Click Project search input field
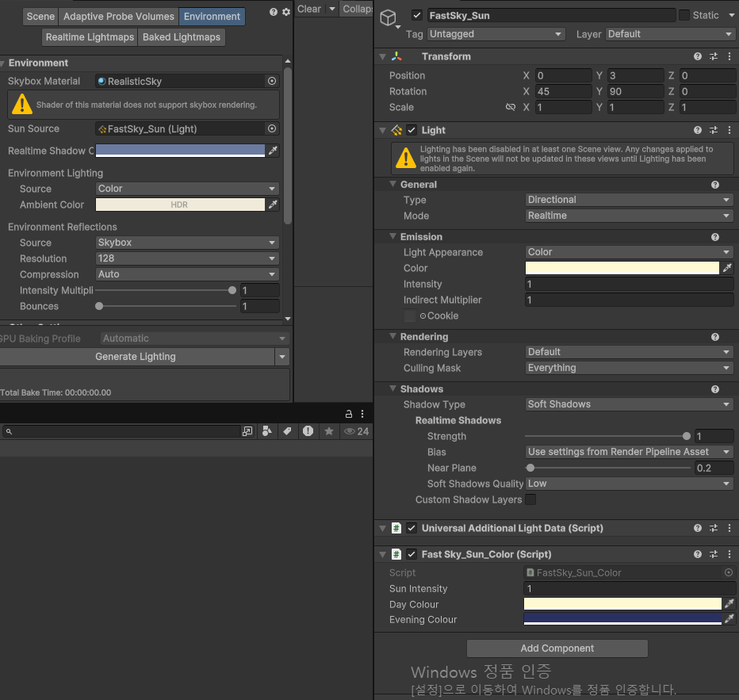739x700 pixels. point(123,431)
